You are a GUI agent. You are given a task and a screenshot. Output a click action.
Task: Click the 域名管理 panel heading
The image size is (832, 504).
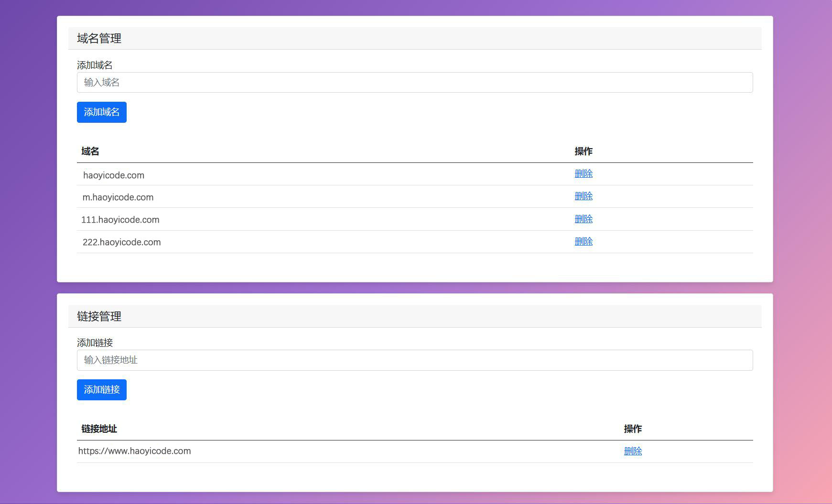99,39
